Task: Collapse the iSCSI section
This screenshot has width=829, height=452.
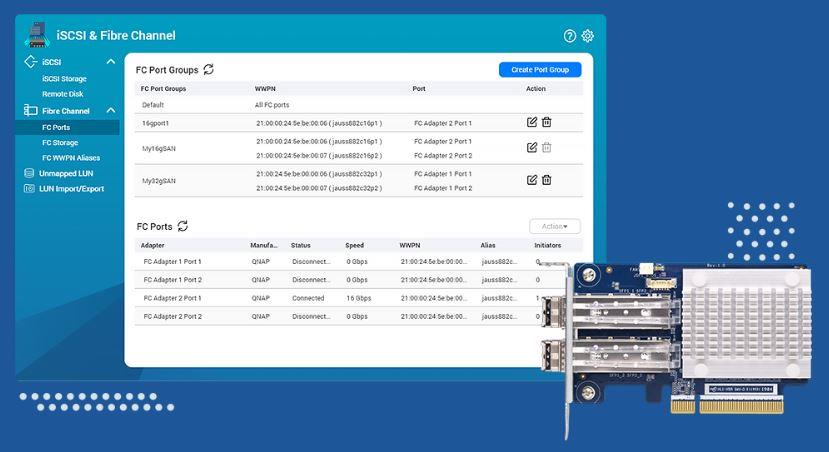Action: click(x=111, y=62)
